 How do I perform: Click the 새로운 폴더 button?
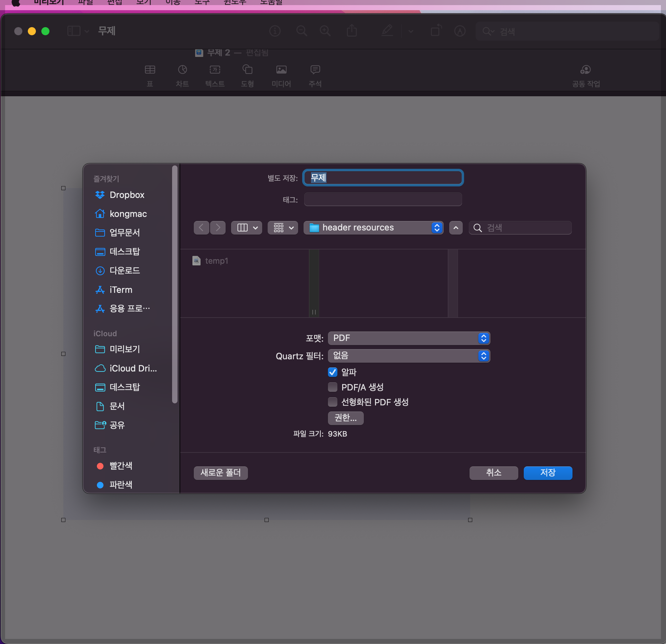point(221,472)
